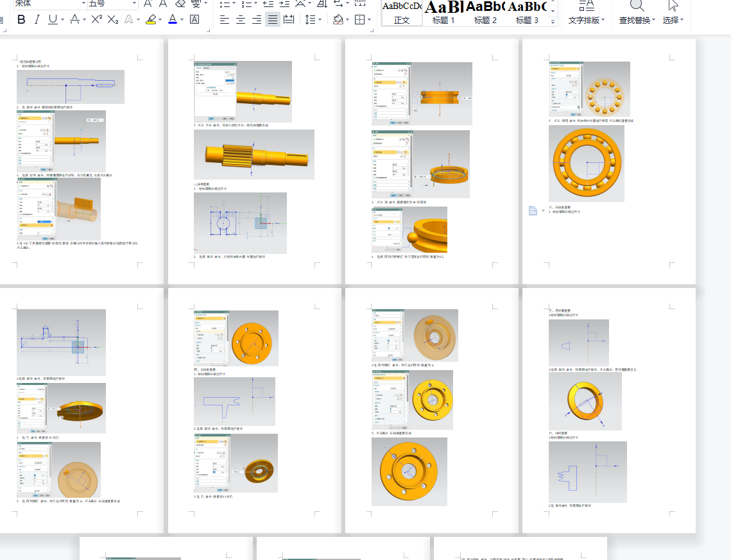The height and width of the screenshot is (560, 731).
Task: Click floating paragraph layout icon beside page four
Action: click(533, 211)
